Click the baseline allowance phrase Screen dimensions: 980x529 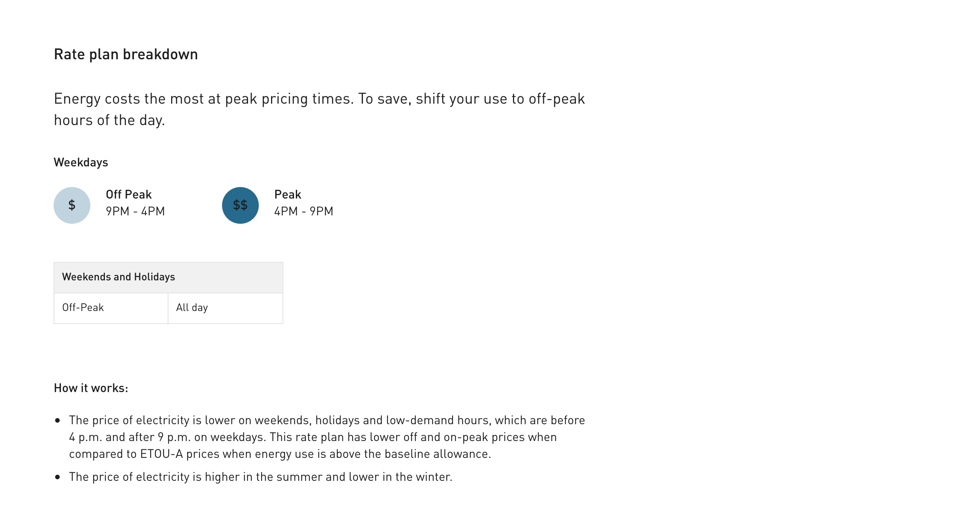pyautogui.click(x=438, y=454)
